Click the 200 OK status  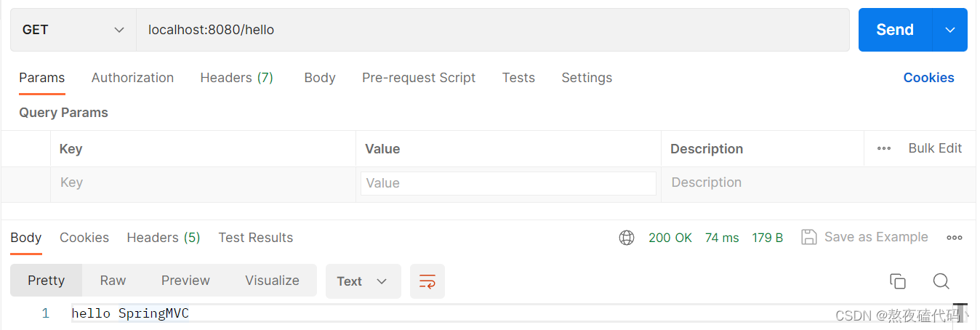point(670,238)
